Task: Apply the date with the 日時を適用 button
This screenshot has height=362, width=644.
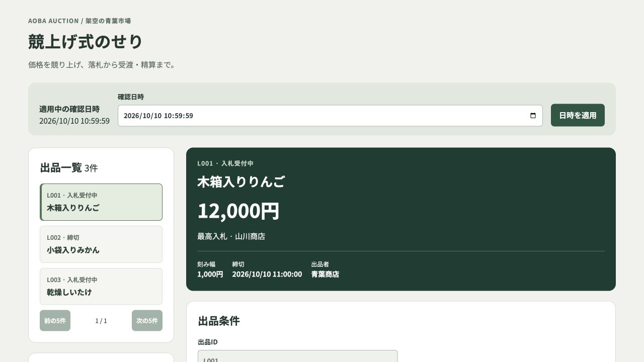Action: pos(578,115)
